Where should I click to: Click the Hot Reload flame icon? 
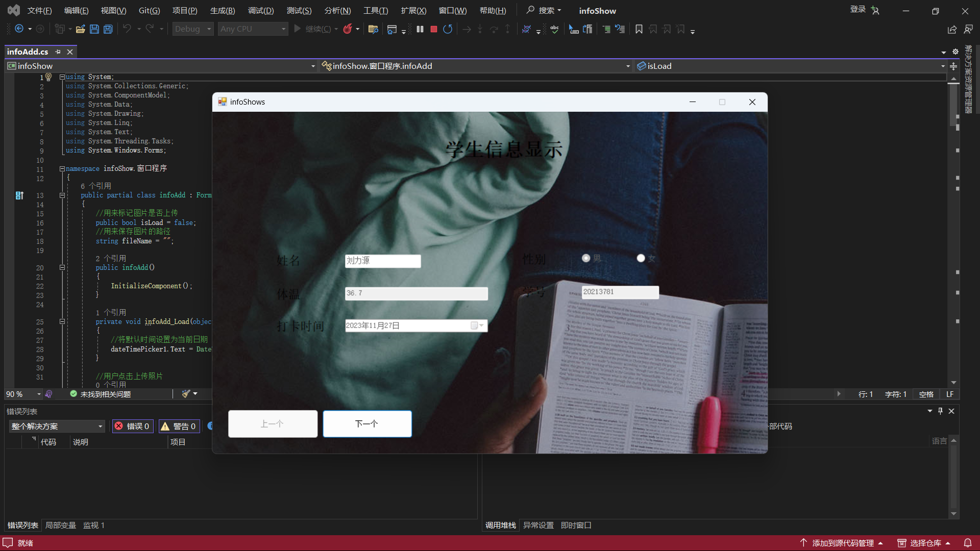[x=348, y=29]
